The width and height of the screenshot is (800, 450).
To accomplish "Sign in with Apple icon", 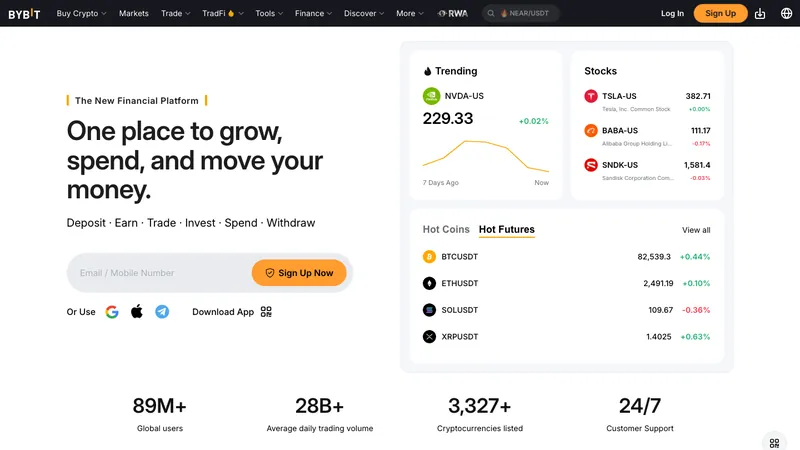I will [137, 311].
